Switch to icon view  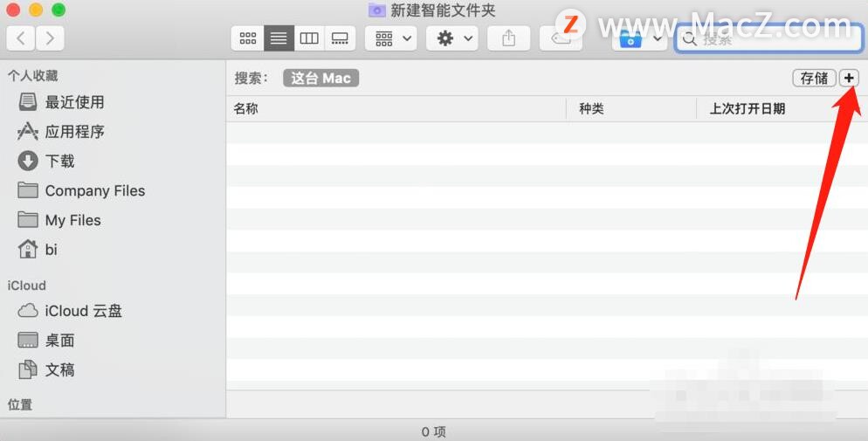(x=247, y=38)
